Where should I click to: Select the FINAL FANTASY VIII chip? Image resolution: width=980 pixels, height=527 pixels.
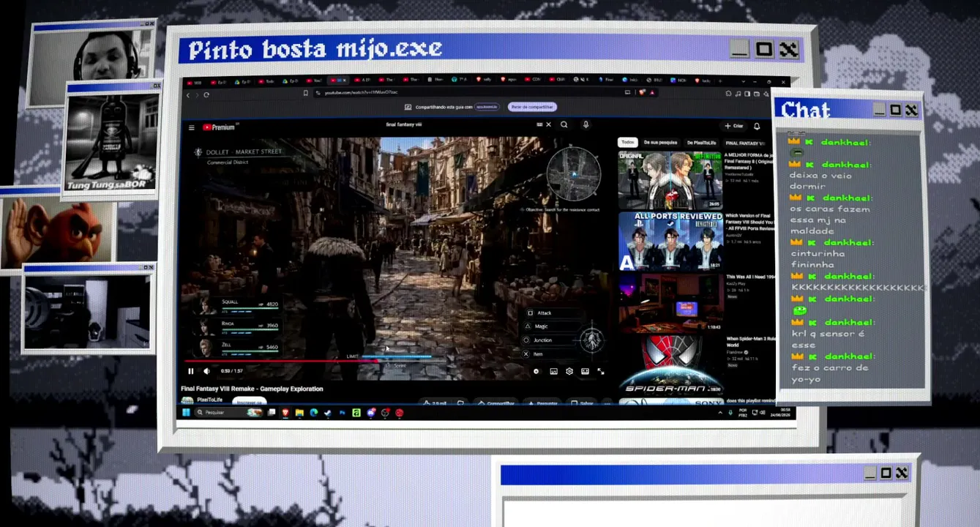point(745,143)
